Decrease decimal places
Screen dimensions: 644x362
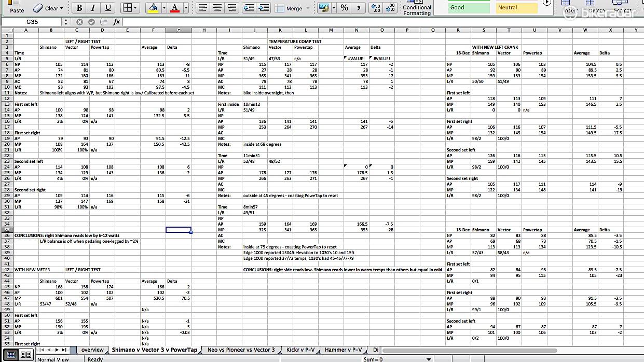(391, 8)
